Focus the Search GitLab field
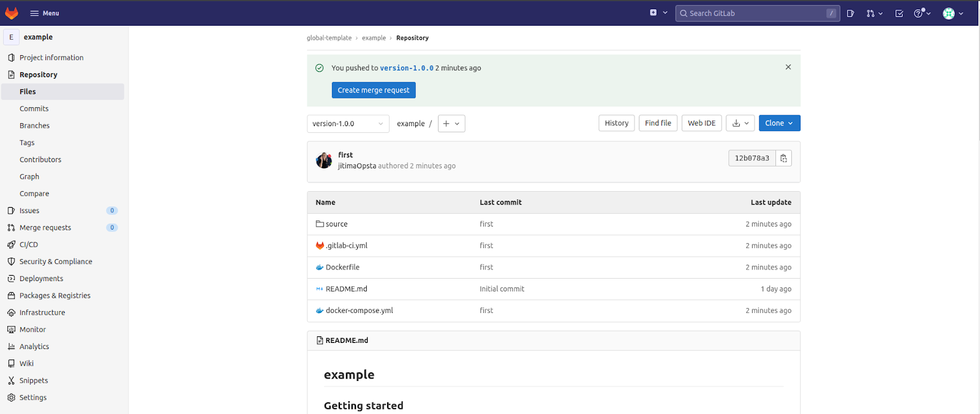This screenshot has height=414, width=980. (758, 13)
